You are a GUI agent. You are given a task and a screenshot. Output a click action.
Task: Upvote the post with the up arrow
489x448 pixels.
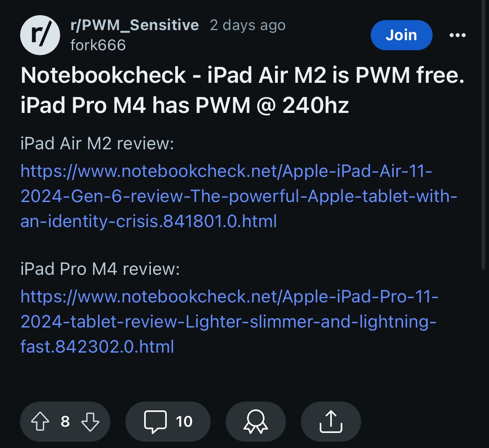tap(40, 421)
